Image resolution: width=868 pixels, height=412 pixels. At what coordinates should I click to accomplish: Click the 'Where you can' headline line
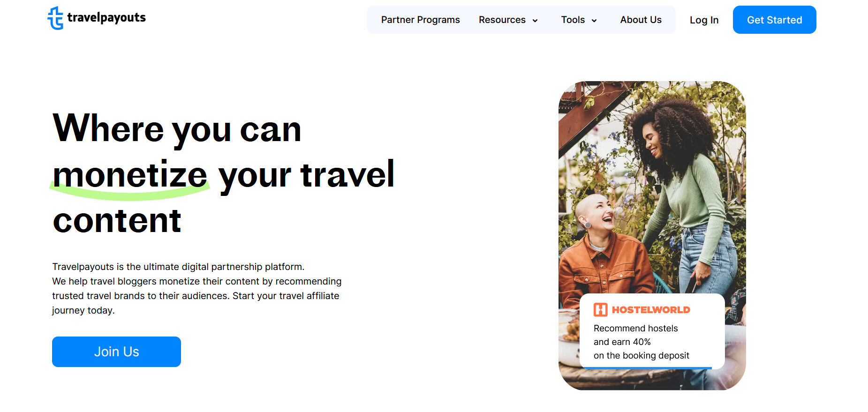pos(177,130)
